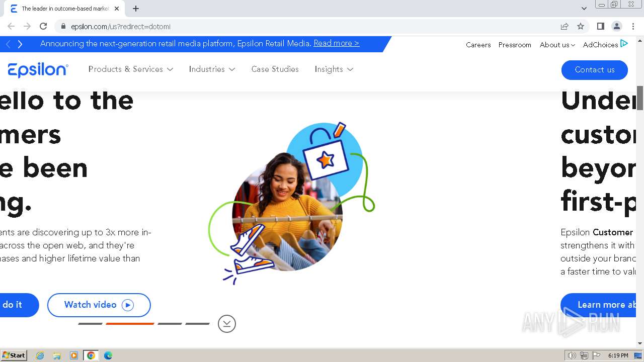Select first carousel slide indicator
The height and width of the screenshot is (362, 644).
[90, 324]
